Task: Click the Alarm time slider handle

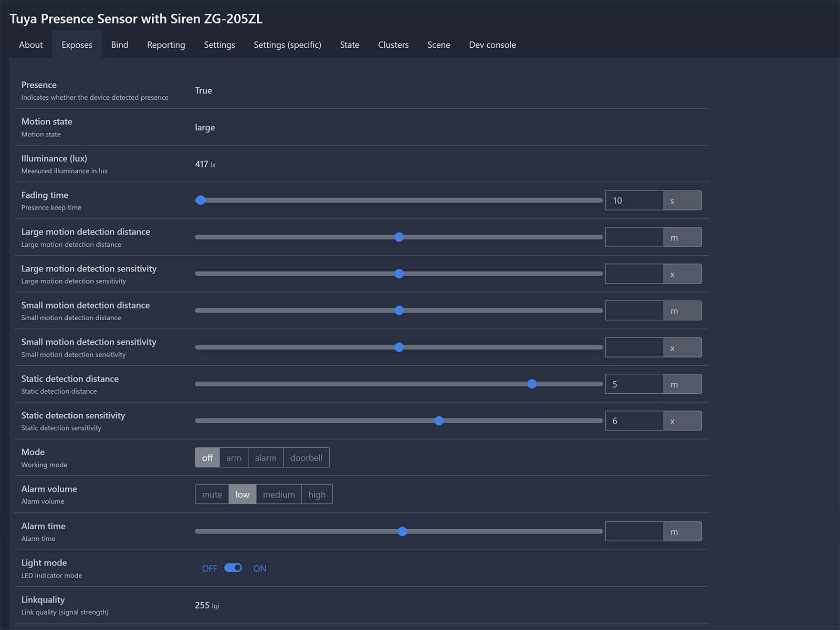Action: coord(402,531)
